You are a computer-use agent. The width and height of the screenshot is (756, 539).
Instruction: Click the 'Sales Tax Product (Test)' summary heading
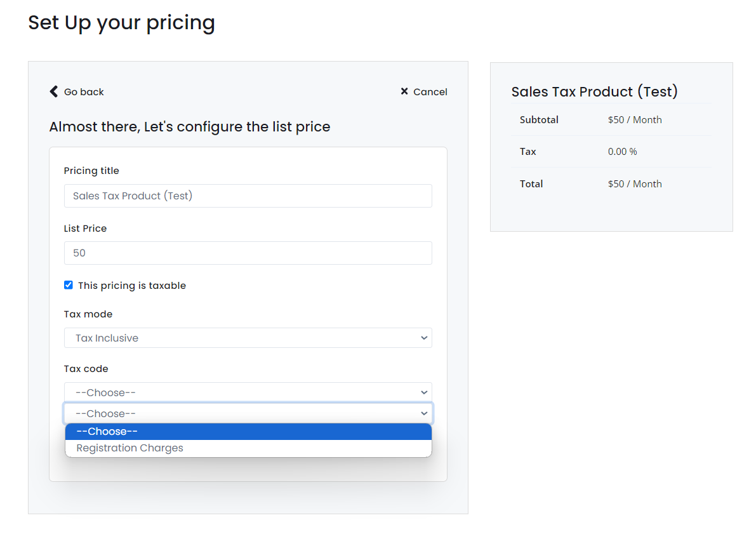[595, 91]
